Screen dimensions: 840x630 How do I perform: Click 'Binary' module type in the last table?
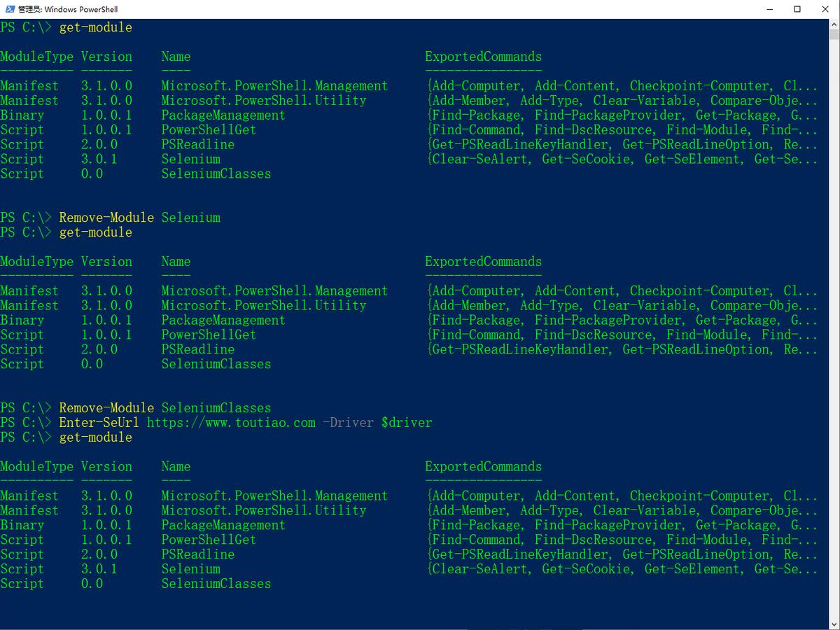[x=22, y=525]
